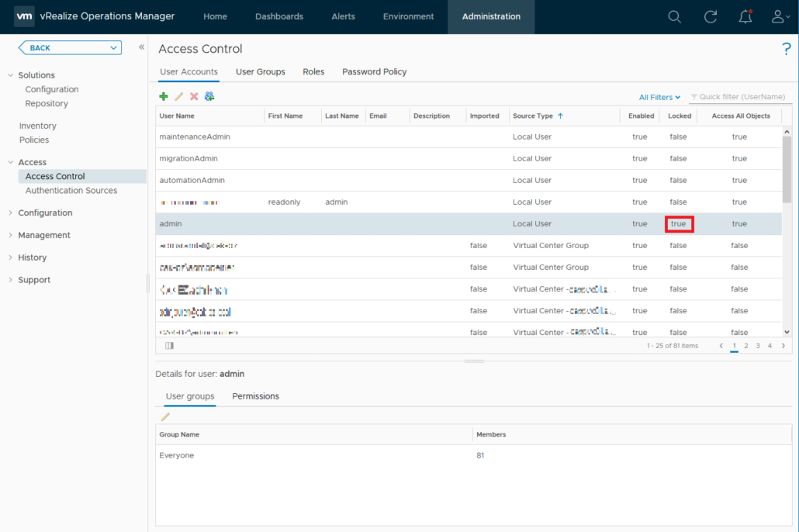Click the column chooser icon below table
The image size is (799, 532).
(169, 346)
